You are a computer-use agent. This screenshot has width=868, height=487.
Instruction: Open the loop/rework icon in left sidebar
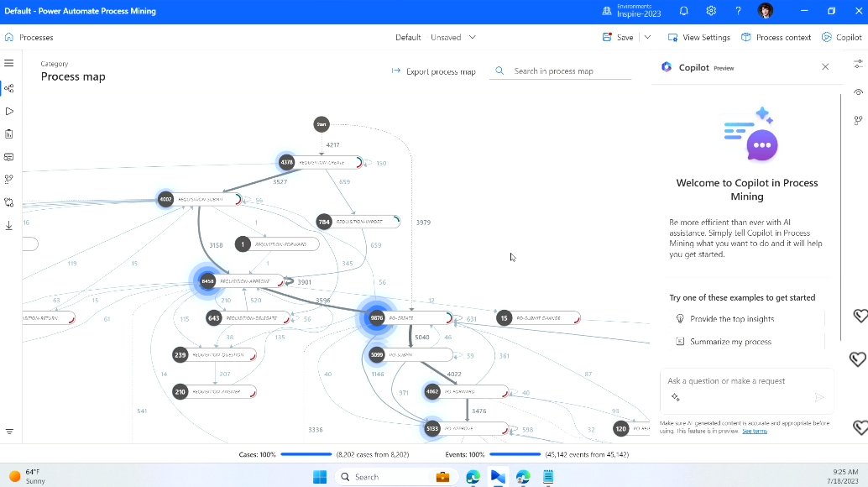9,202
